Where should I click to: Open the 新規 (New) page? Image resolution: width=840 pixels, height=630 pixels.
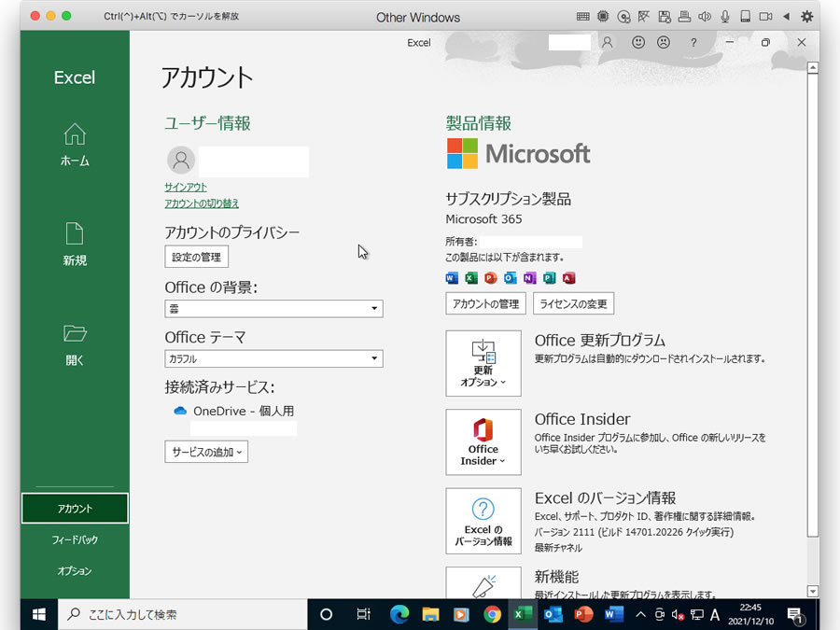click(75, 245)
